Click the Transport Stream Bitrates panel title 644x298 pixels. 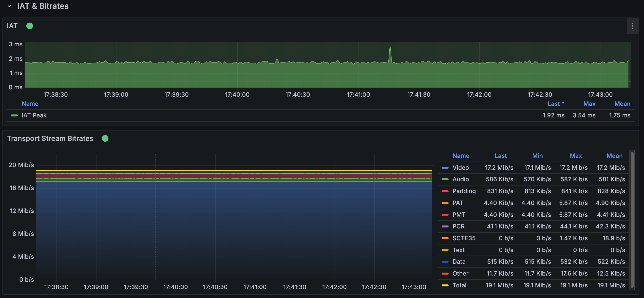50,138
